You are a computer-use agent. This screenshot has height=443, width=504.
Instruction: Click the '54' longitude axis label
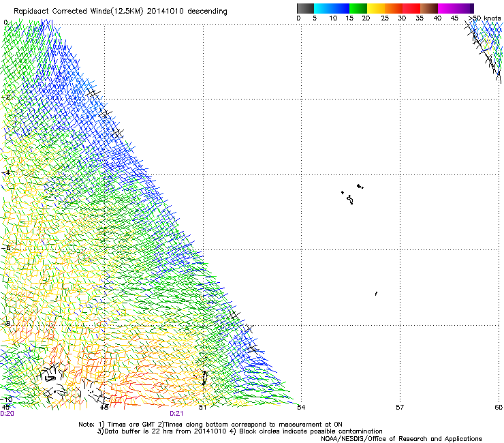(x=301, y=408)
